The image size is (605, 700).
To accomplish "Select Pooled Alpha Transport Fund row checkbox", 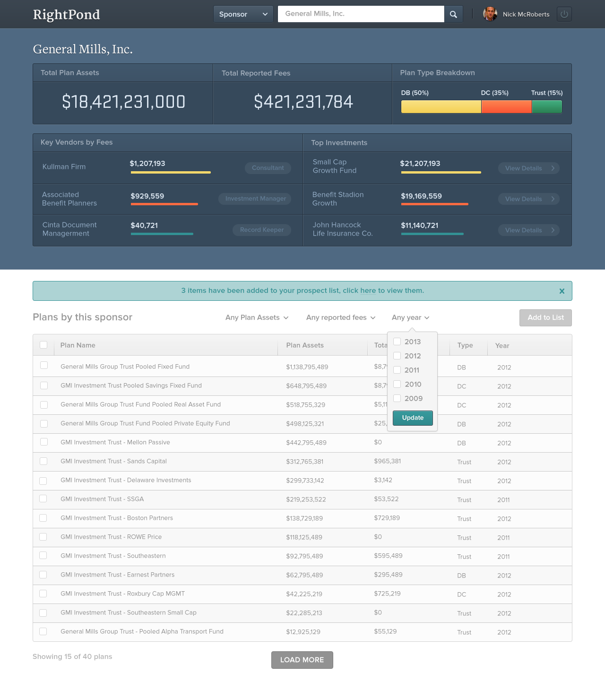I will (43, 631).
